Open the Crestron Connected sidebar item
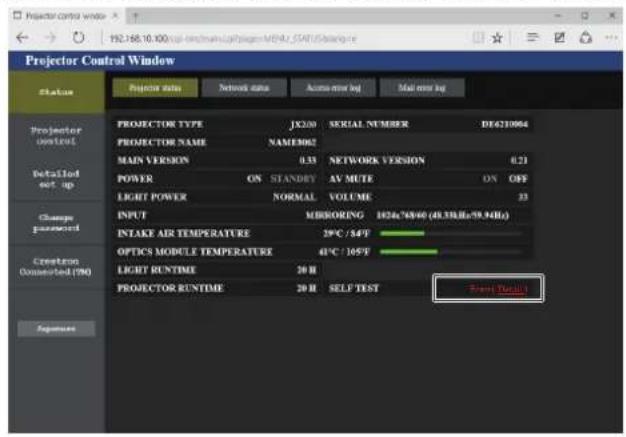This screenshot has width=626, height=437. [56, 267]
